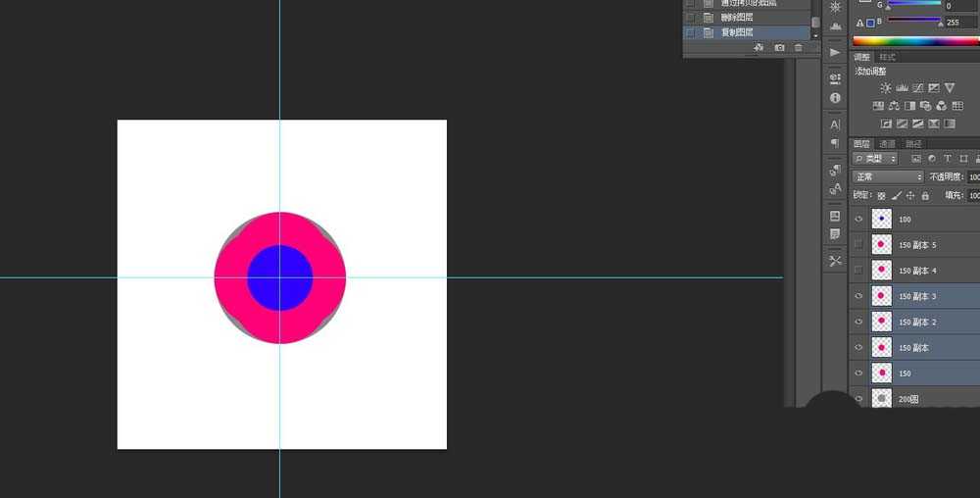Switch to the 样式 styles tab
This screenshot has height=498, width=980.
888,58
